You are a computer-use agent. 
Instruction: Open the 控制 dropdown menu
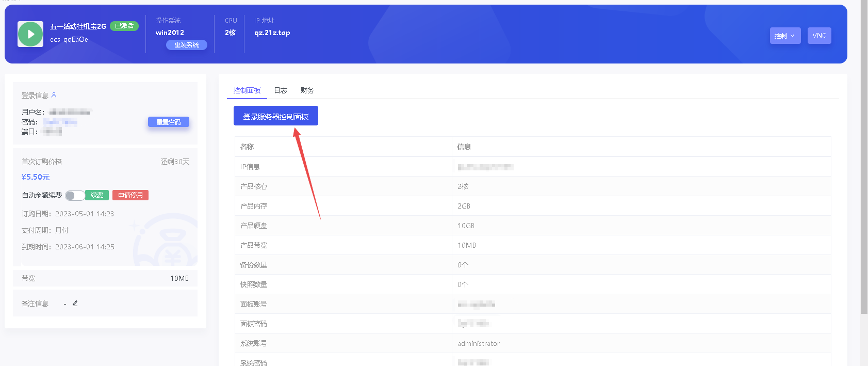point(785,36)
